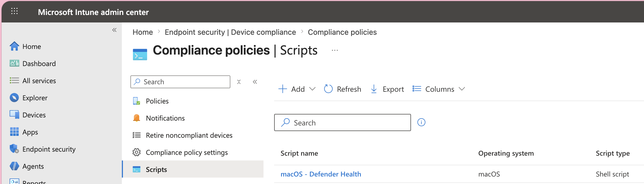The image size is (644, 184).
Task: Click the Export download arrow icon
Action: pyautogui.click(x=374, y=89)
